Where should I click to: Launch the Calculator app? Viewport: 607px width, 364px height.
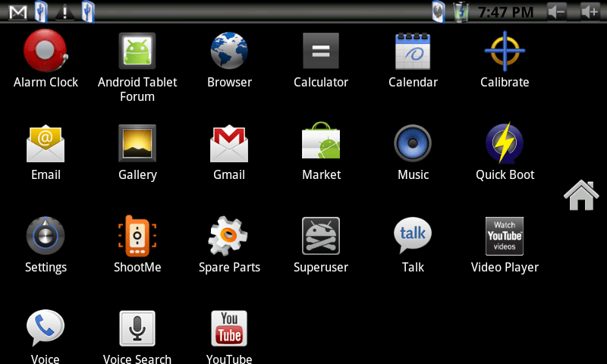(x=321, y=51)
